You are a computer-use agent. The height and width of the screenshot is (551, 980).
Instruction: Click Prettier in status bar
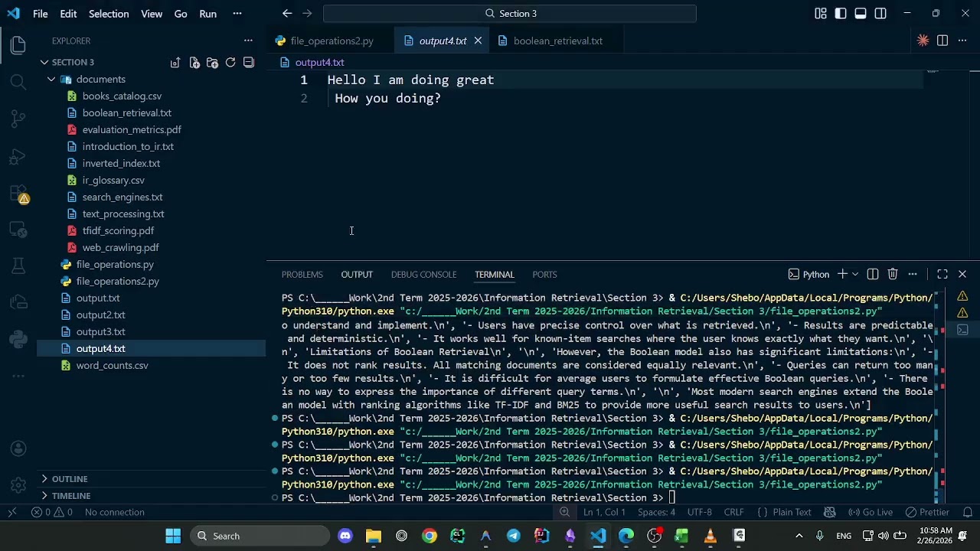(927, 513)
